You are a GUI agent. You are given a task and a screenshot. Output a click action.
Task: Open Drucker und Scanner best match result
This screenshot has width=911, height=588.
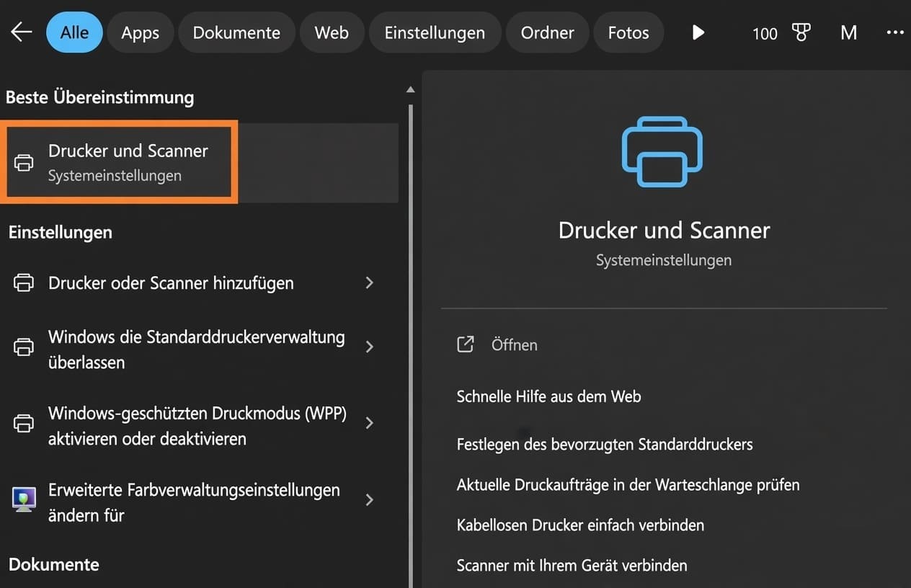[x=200, y=162]
